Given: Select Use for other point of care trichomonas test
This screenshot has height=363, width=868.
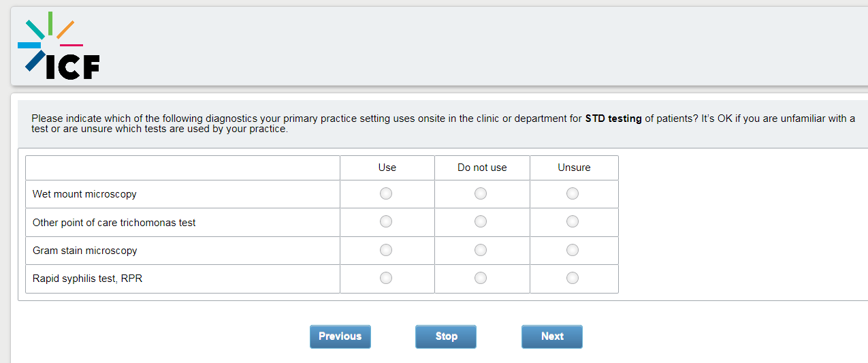Looking at the screenshot, I should (x=386, y=222).
